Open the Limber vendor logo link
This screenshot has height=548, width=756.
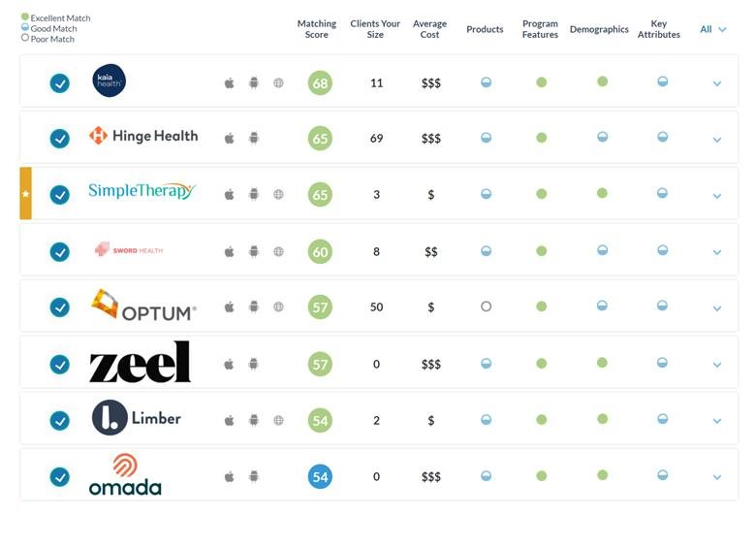click(137, 419)
